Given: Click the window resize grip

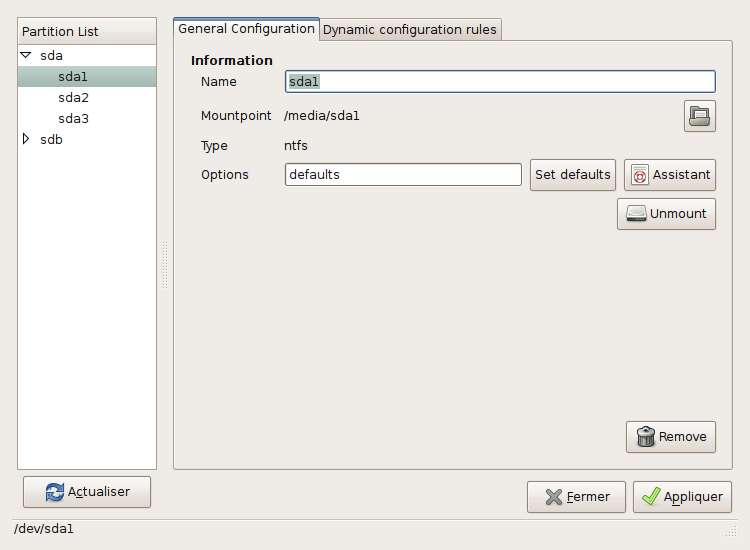Looking at the screenshot, I should pyautogui.click(x=731, y=531).
